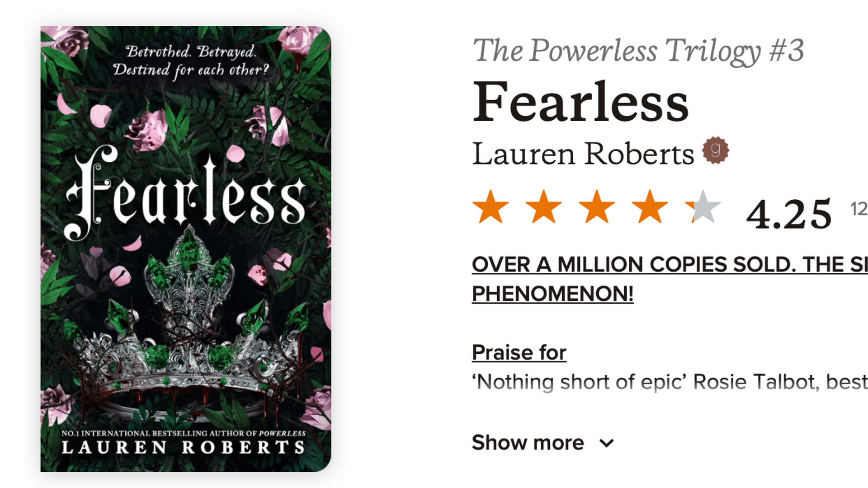Click the underlined Praise for heading
The width and height of the screenshot is (868, 488).
pos(519,352)
